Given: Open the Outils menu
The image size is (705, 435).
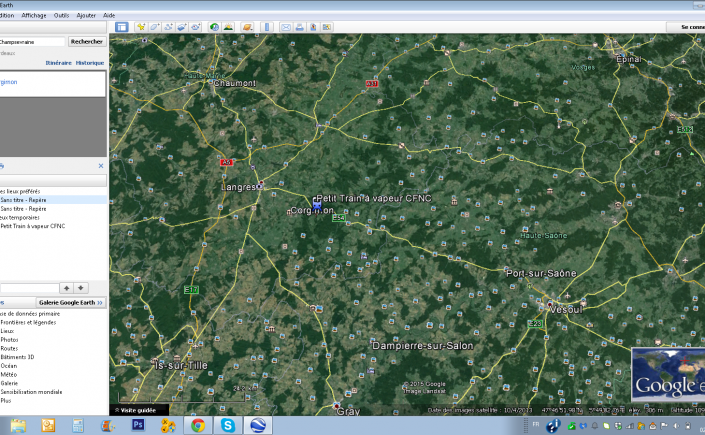Looking at the screenshot, I should pyautogui.click(x=62, y=15).
